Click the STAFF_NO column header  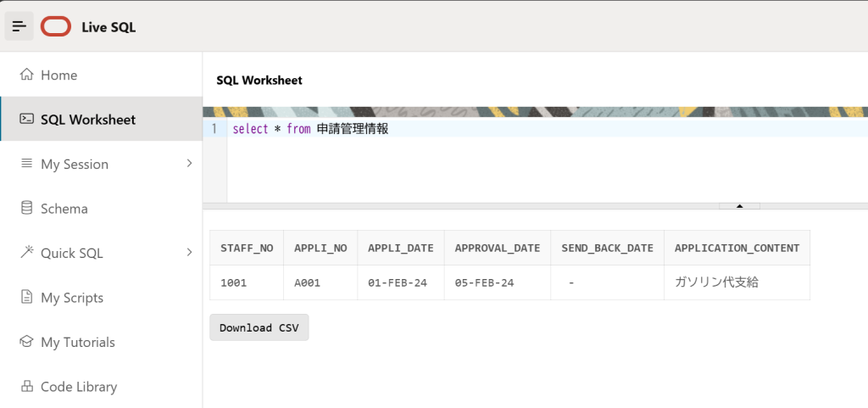tap(247, 248)
